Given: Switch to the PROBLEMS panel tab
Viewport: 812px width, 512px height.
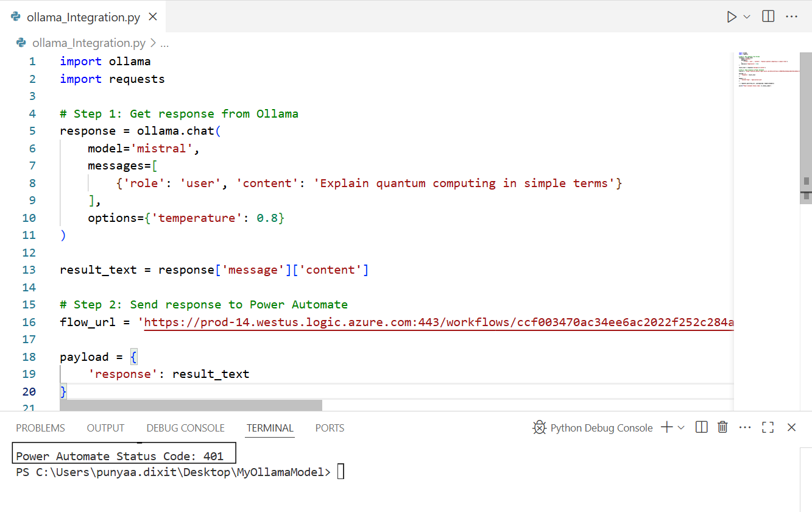Looking at the screenshot, I should [x=40, y=428].
